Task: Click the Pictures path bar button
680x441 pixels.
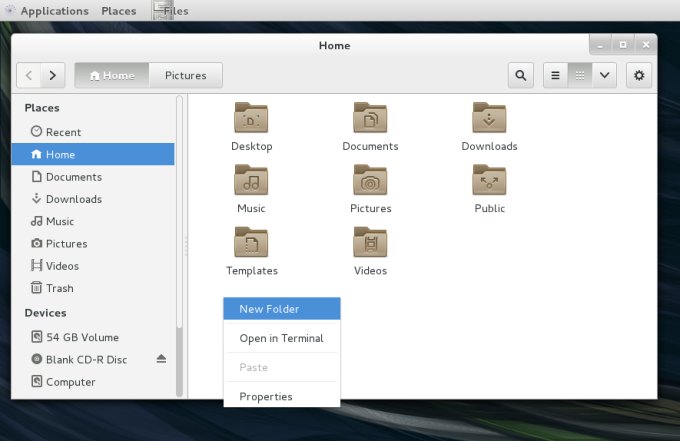Action: pos(186,75)
